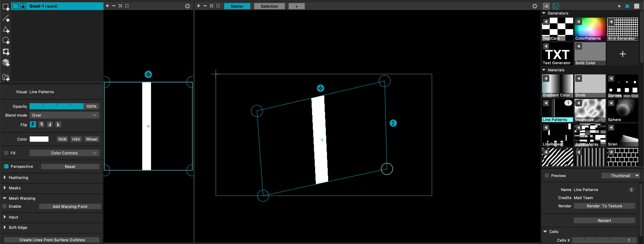Select the add triangle tool
Image resolution: width=644 pixels, height=244 pixels.
click(6, 30)
